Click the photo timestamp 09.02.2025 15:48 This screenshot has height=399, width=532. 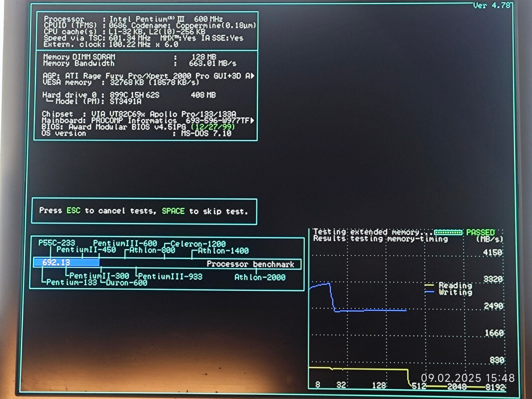pos(468,378)
